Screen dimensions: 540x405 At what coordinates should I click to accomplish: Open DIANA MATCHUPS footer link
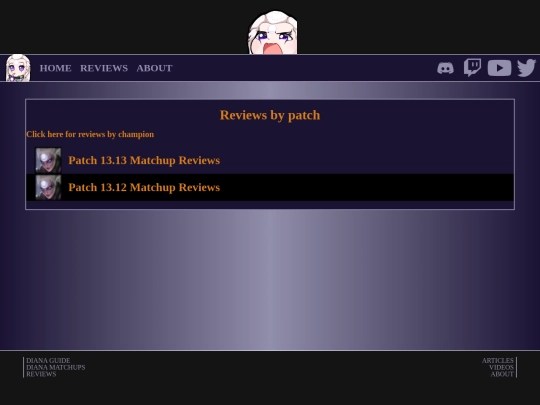coord(56,367)
